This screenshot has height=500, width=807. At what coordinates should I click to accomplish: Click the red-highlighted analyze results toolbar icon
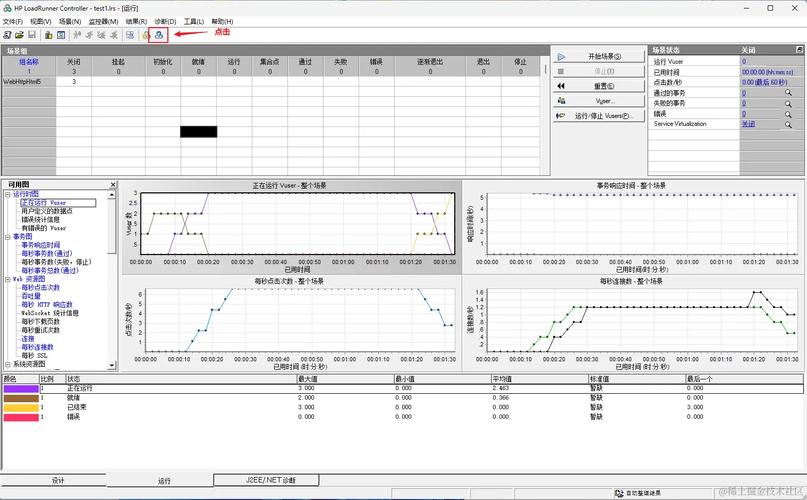tap(157, 34)
